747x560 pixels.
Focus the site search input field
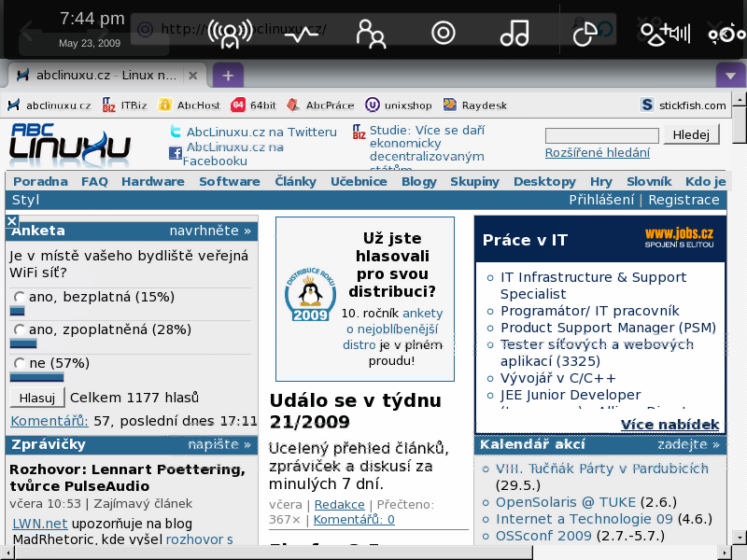point(601,135)
